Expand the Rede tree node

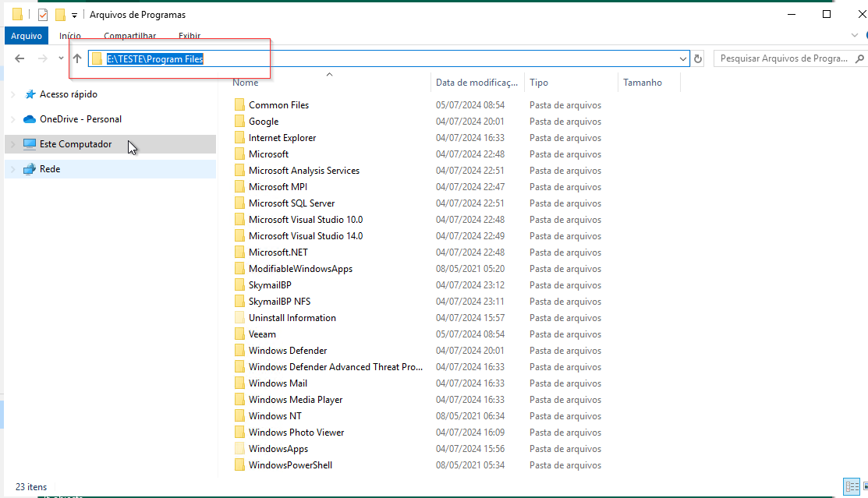click(13, 169)
